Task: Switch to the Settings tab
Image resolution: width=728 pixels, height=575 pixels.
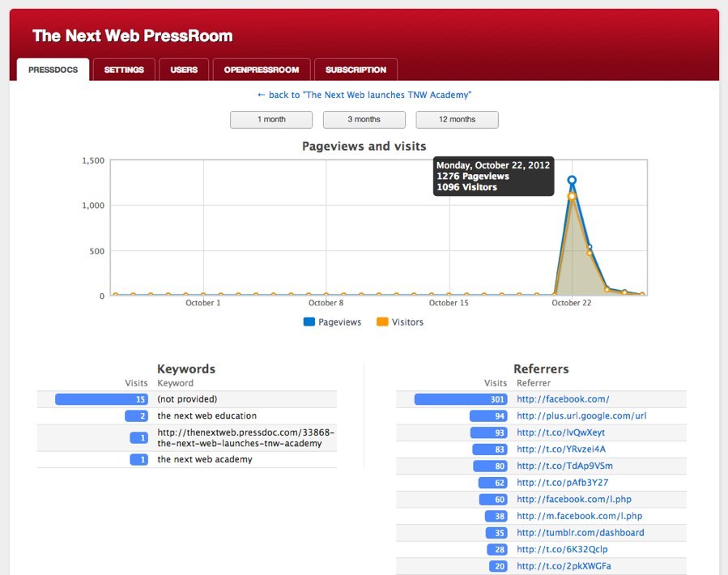Action: click(x=124, y=70)
